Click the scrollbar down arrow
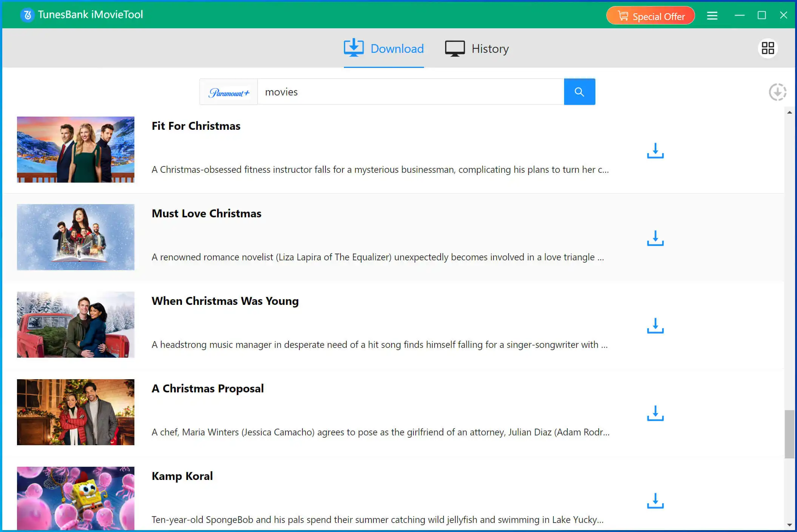 point(789,525)
